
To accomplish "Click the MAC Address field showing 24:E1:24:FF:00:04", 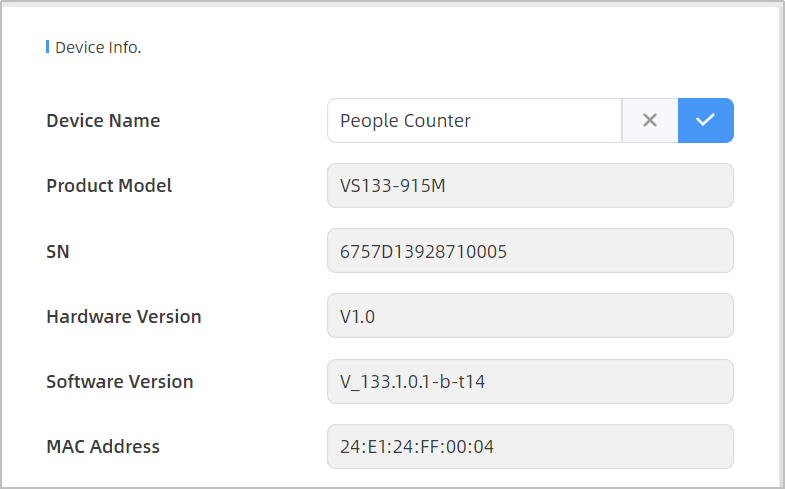I will 530,446.
